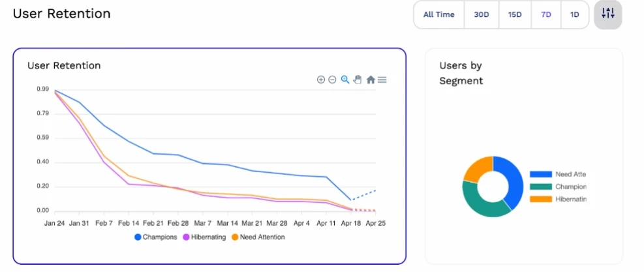Select the magnifier selection zoom tool

tap(345, 80)
